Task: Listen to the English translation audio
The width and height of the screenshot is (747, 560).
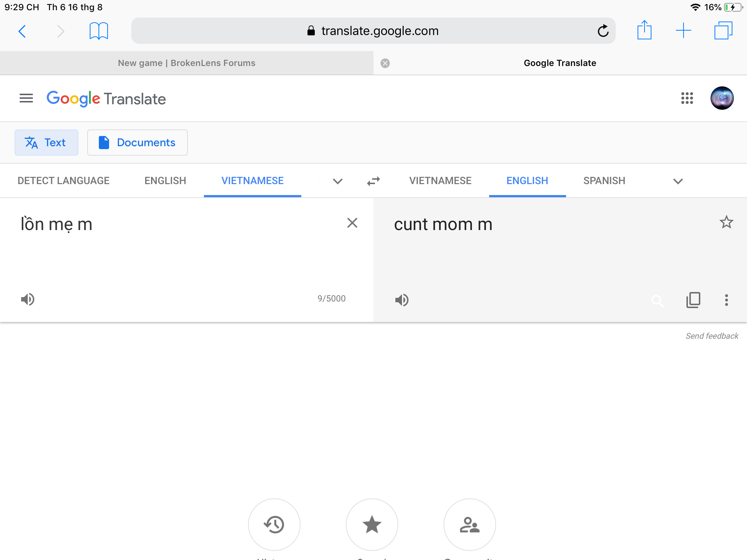Action: pyautogui.click(x=402, y=300)
